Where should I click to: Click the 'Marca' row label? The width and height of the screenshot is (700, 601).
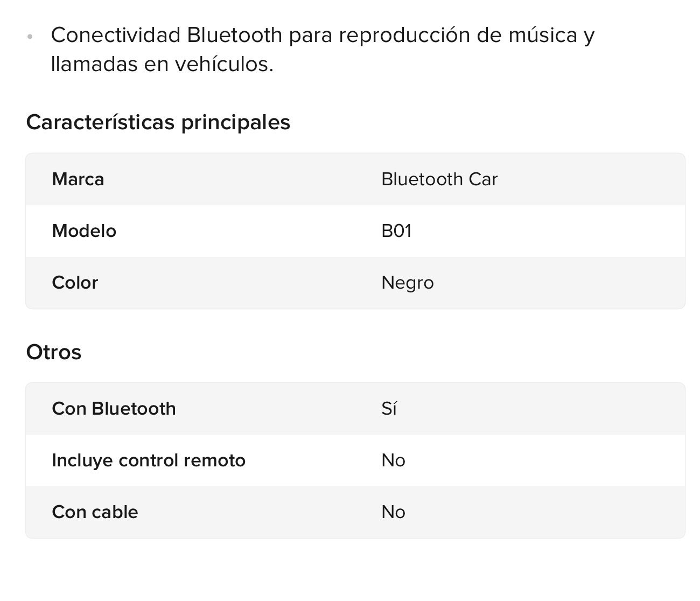point(78,179)
